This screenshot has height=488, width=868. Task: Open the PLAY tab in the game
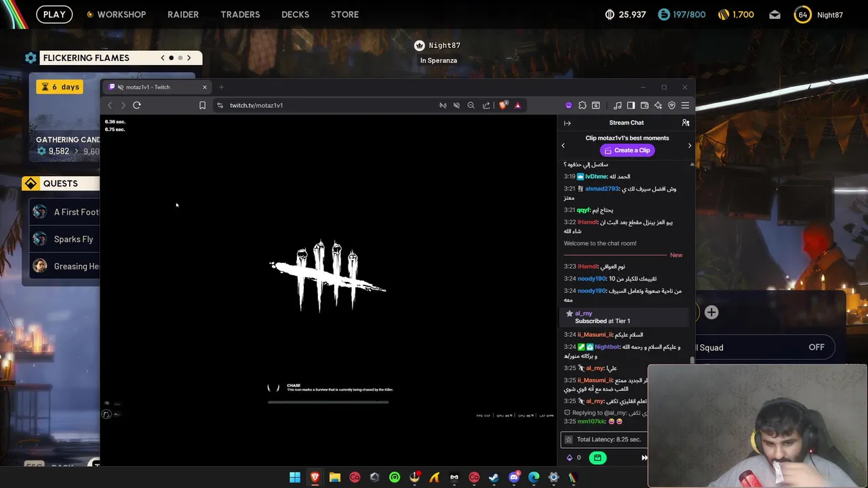pos(54,14)
